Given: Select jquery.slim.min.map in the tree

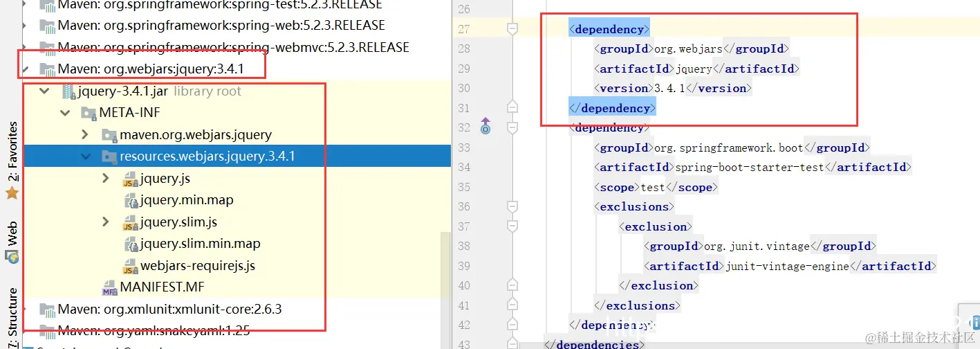Looking at the screenshot, I should (x=201, y=244).
